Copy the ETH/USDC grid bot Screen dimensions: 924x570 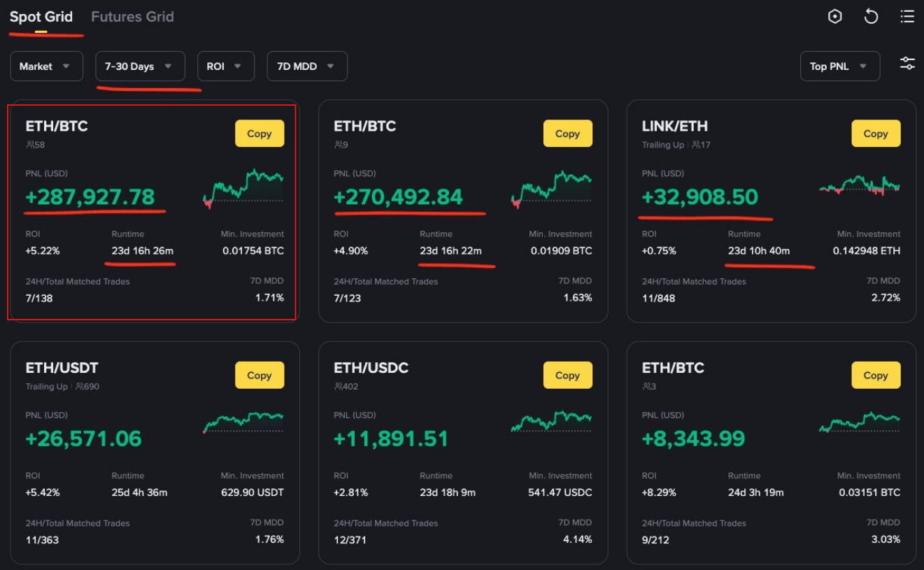[567, 376]
